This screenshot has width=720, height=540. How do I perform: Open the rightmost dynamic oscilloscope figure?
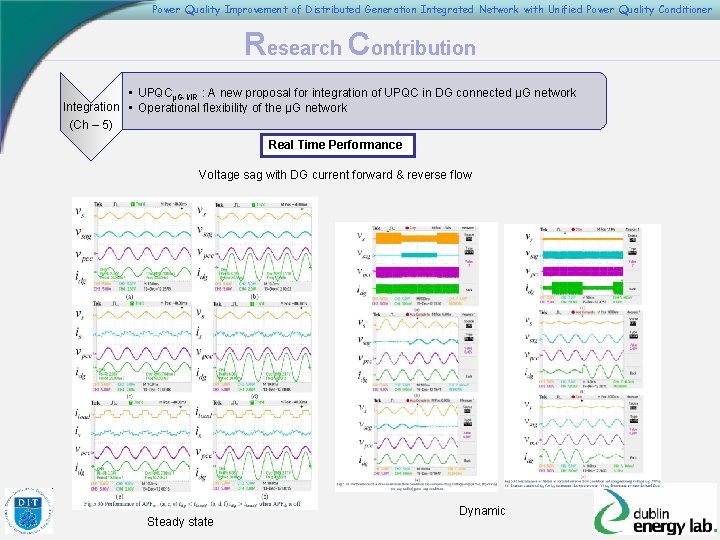(582, 356)
